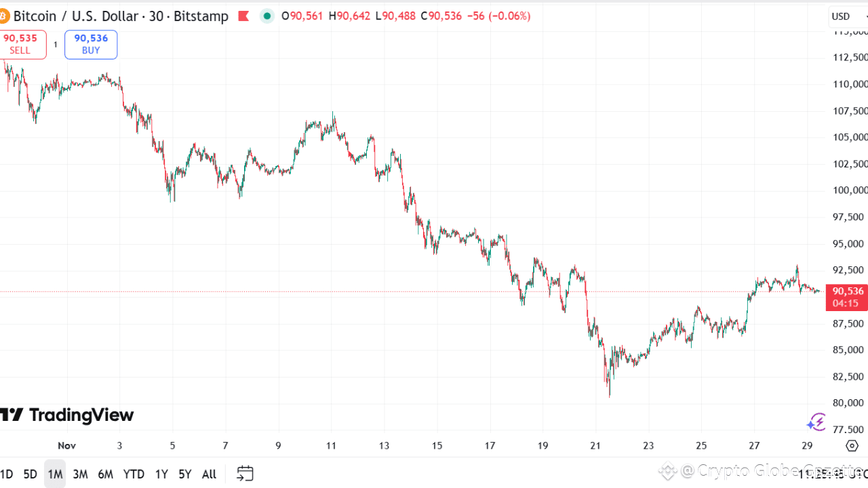
Task: Select the YTD time range
Action: [134, 474]
